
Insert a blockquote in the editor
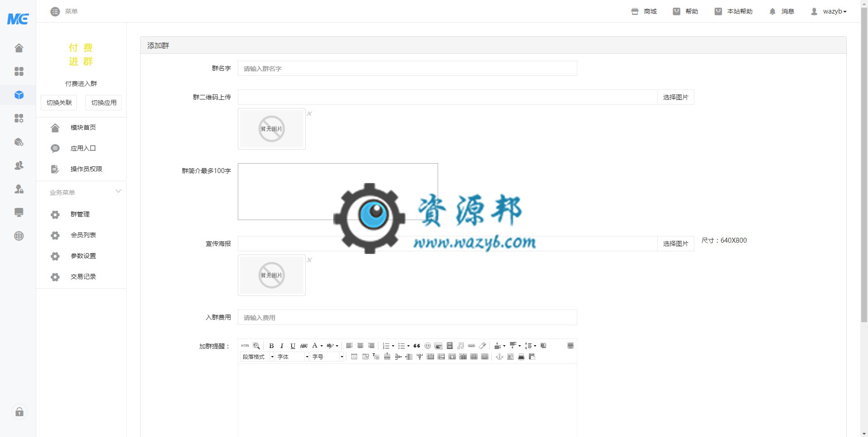tap(417, 346)
